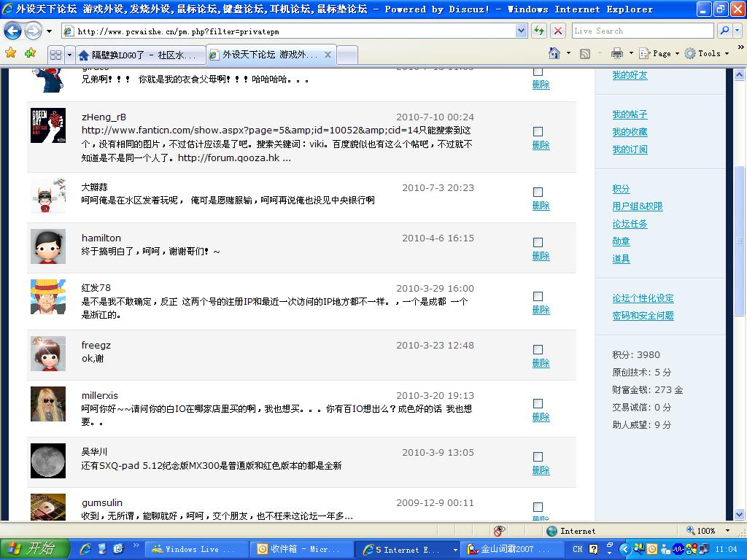Open the zoom level 100% dropdown

(727, 531)
